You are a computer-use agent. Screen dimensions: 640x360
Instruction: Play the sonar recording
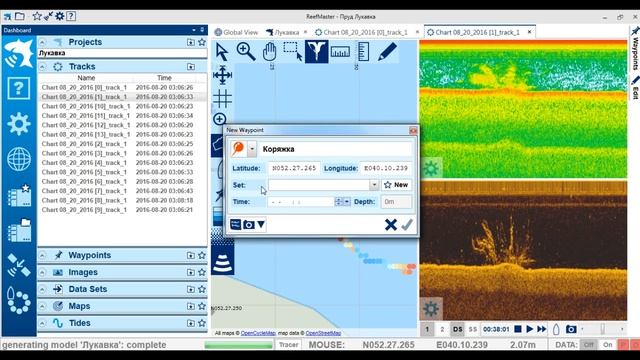tap(530, 329)
